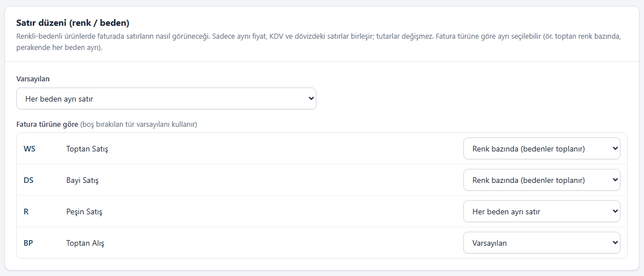The height and width of the screenshot is (276, 644).
Task: Click the Toptan Satış row label
Action: 87,149
